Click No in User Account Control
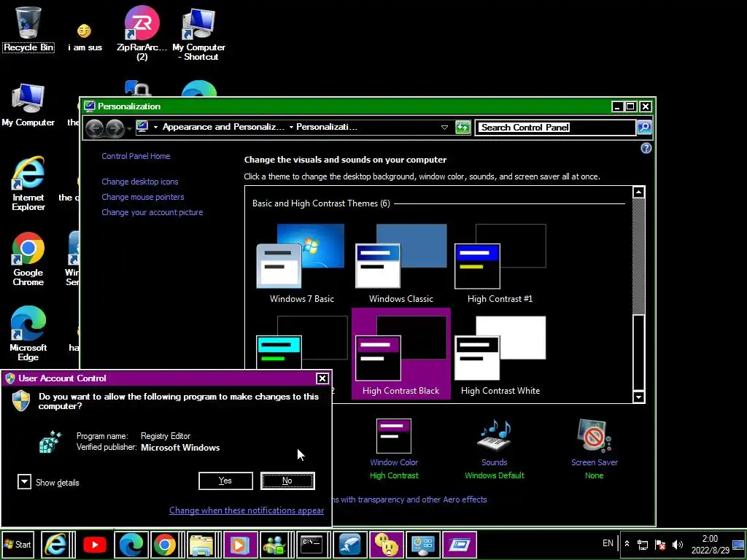The height and width of the screenshot is (560, 747). [x=287, y=481]
